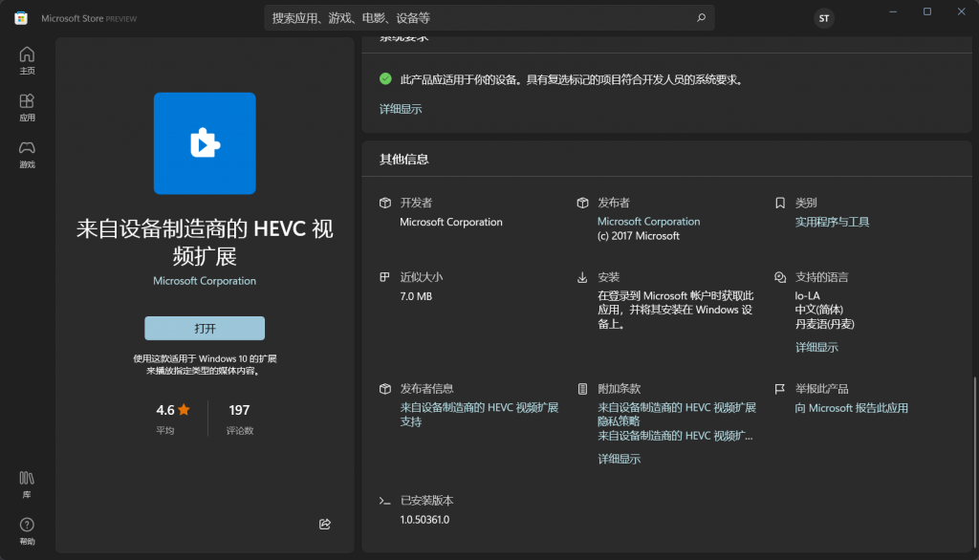Viewport: 979px width, 560px height.
Task: Click the 打开 (Open) button
Action: [204, 328]
